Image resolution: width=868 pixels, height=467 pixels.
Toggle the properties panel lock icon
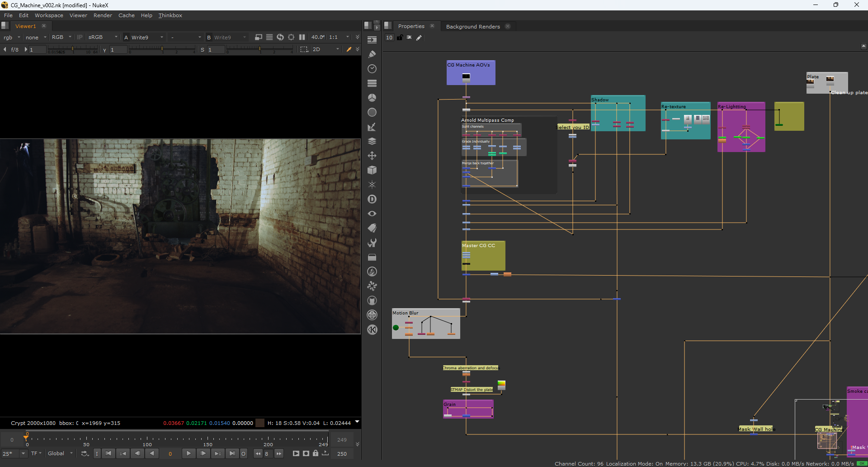400,38
